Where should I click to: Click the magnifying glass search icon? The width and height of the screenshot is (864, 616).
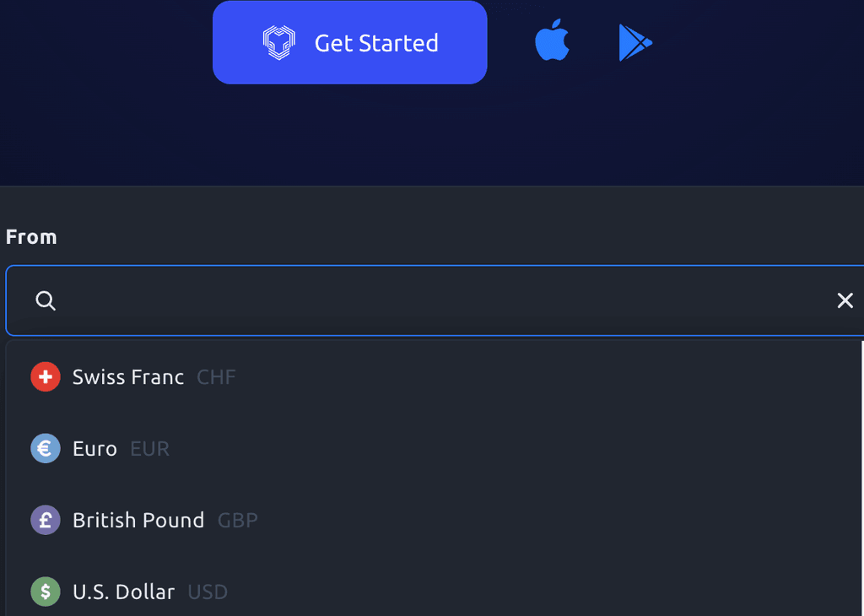click(x=45, y=300)
